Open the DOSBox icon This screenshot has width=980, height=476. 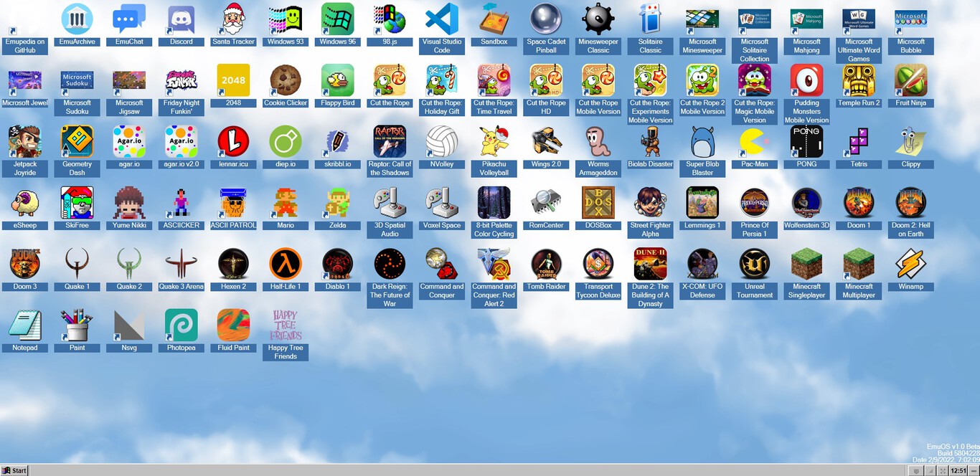598,203
